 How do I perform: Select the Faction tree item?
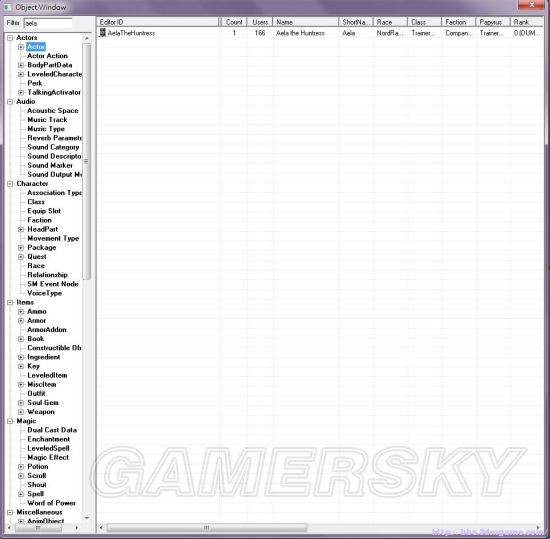tap(39, 220)
